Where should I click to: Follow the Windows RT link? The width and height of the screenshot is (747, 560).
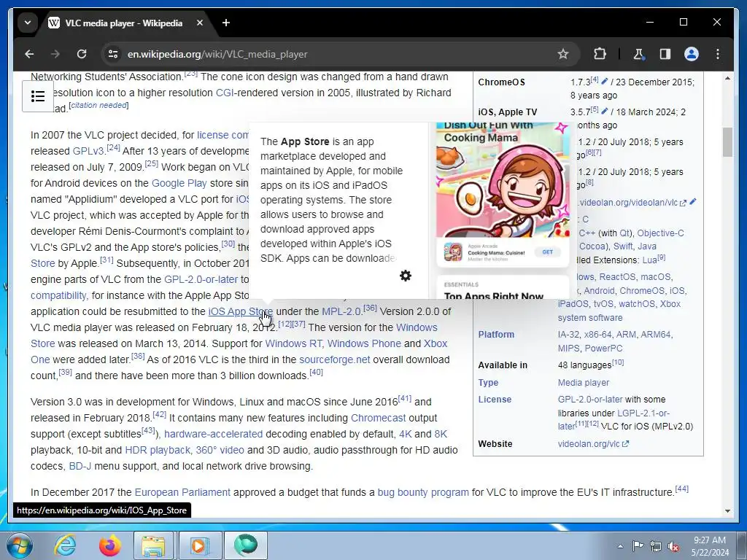[x=293, y=344]
